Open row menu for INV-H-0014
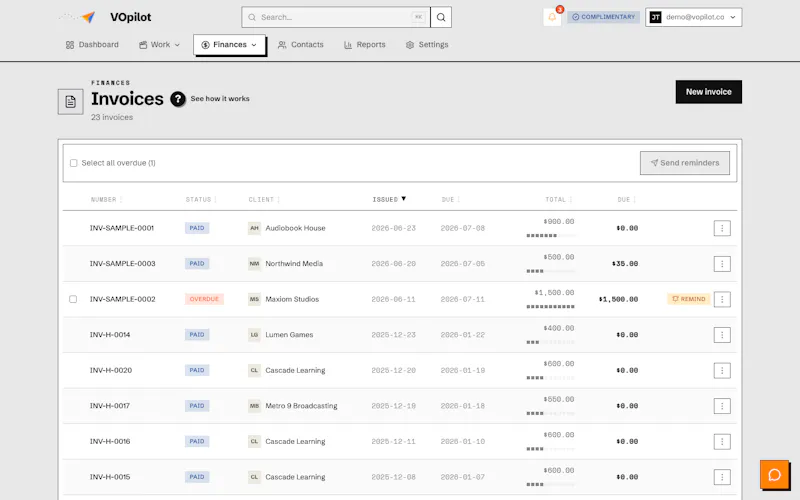Viewport: 800px width, 500px height. click(x=722, y=335)
